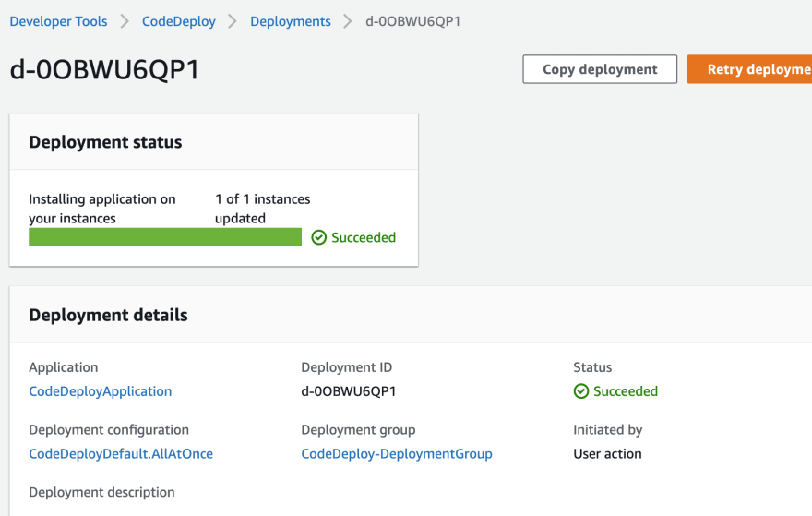Open CodeDeployApplication link
Screen dimensions: 812x516
[x=101, y=391]
